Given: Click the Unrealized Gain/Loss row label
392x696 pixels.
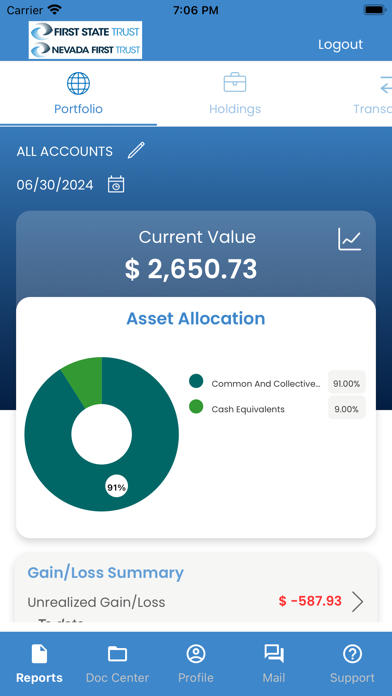Looking at the screenshot, I should (96, 602).
